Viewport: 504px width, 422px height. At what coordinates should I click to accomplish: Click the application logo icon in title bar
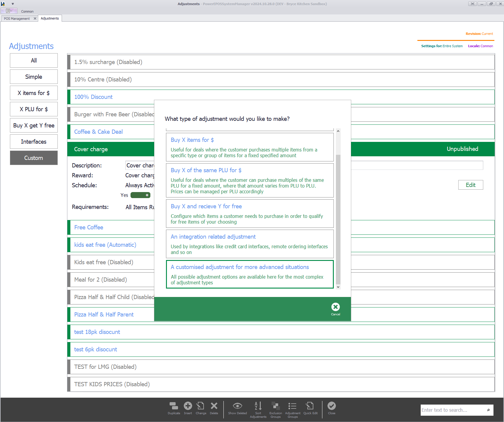pos(3,4)
